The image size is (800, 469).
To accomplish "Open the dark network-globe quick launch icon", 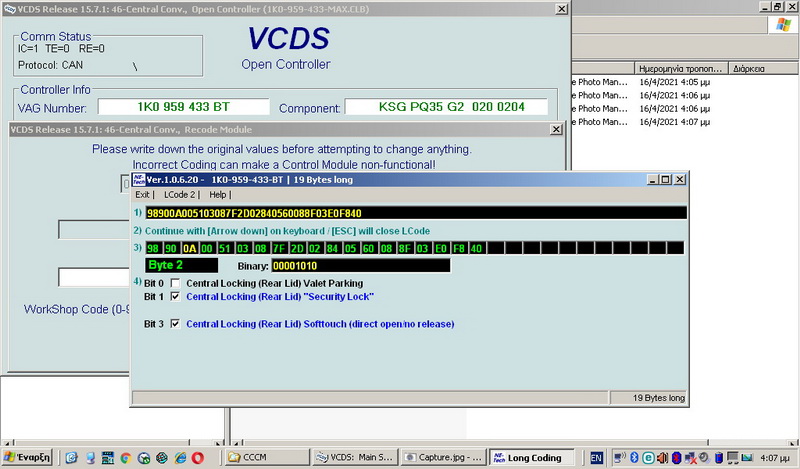I will coord(162,458).
